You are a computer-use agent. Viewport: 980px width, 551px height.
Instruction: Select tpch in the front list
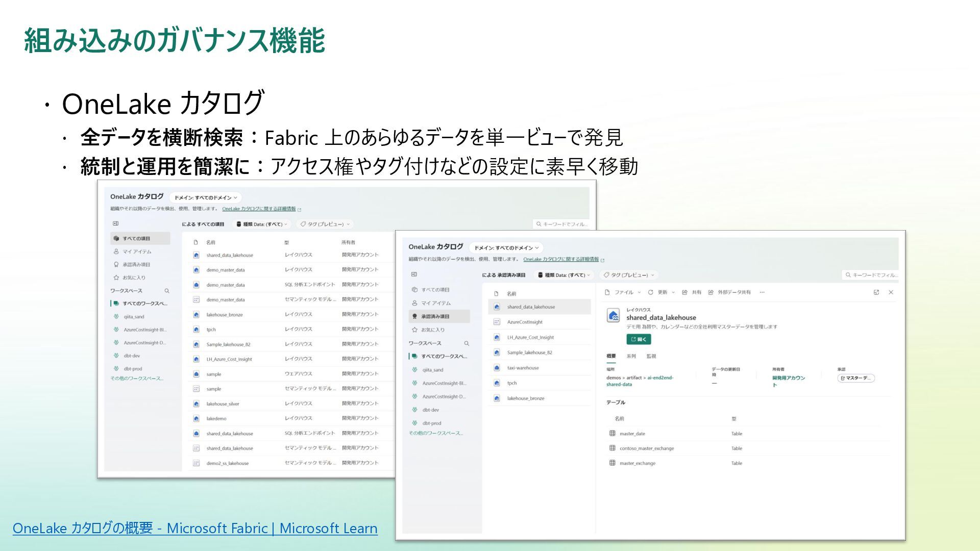tap(540, 383)
